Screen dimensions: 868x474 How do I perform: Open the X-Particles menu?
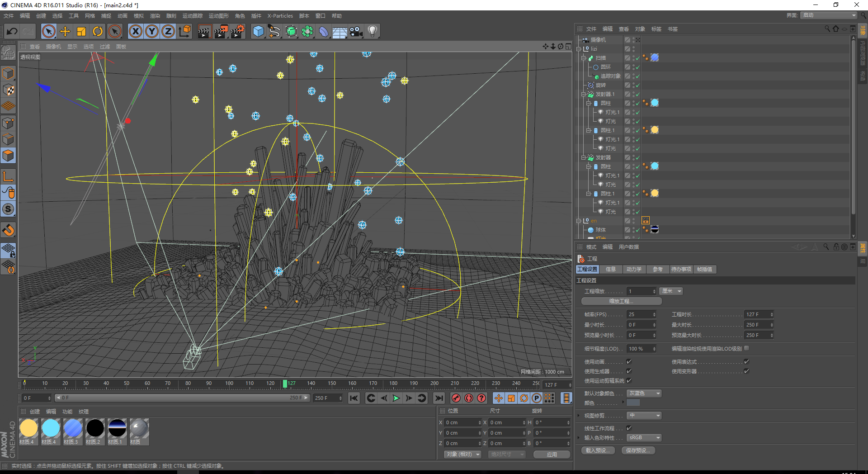coord(280,15)
